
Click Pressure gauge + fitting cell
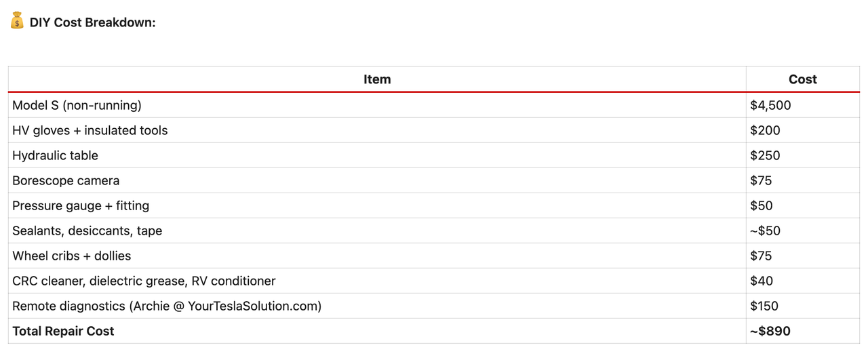coord(81,205)
